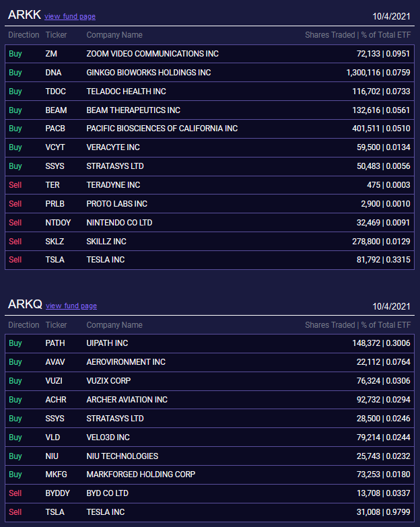Click the SKLZ ticker

pos(55,241)
